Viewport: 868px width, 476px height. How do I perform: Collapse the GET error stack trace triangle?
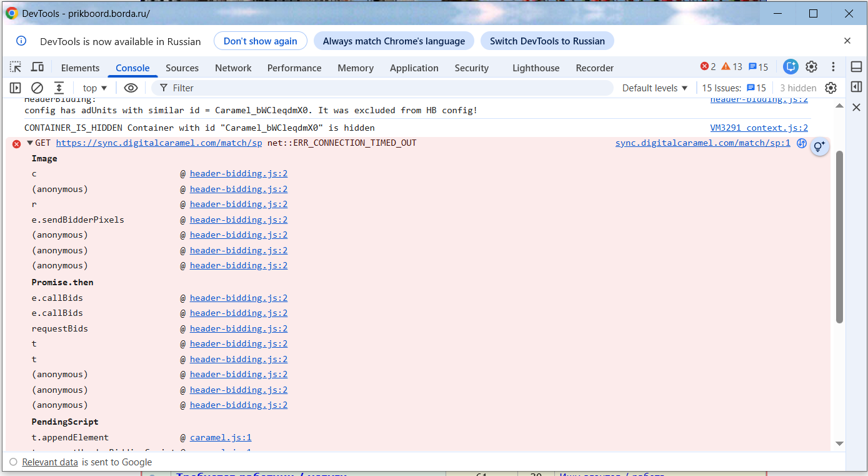29,143
